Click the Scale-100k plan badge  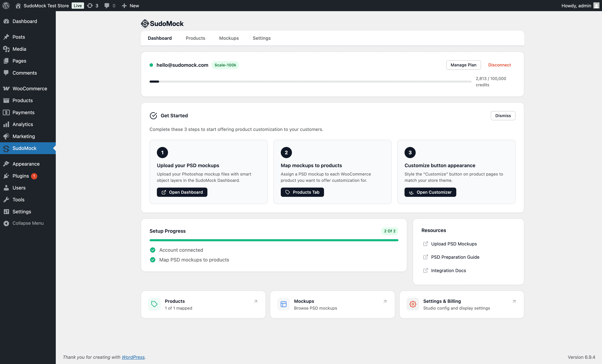[x=225, y=65]
